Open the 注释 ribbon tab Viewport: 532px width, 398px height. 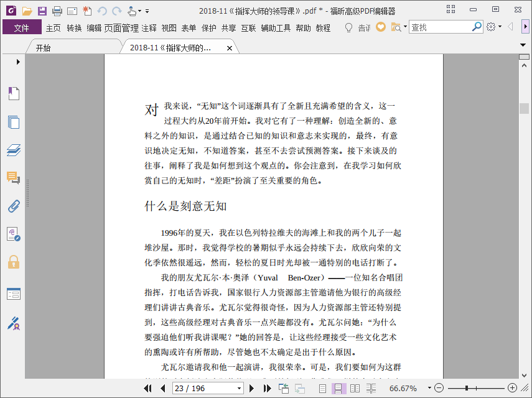(x=149, y=28)
